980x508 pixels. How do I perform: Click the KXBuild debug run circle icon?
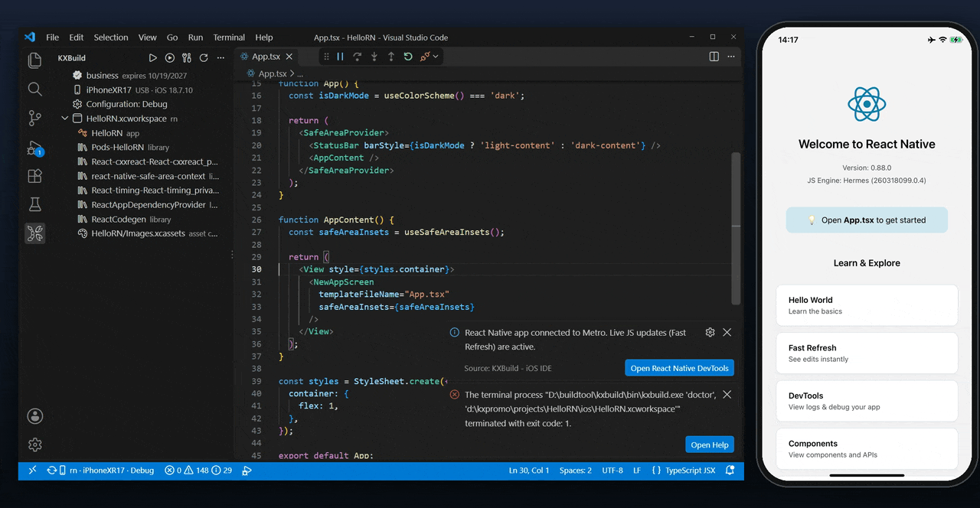pos(169,57)
